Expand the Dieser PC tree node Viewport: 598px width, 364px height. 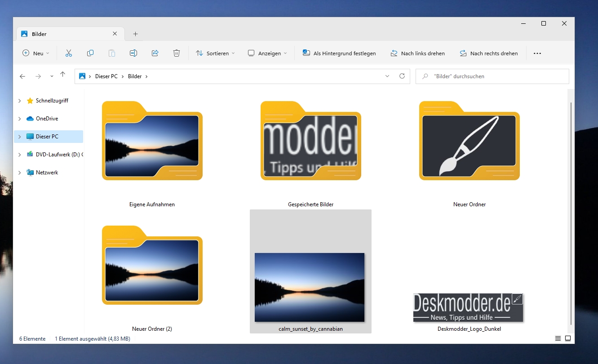click(19, 137)
